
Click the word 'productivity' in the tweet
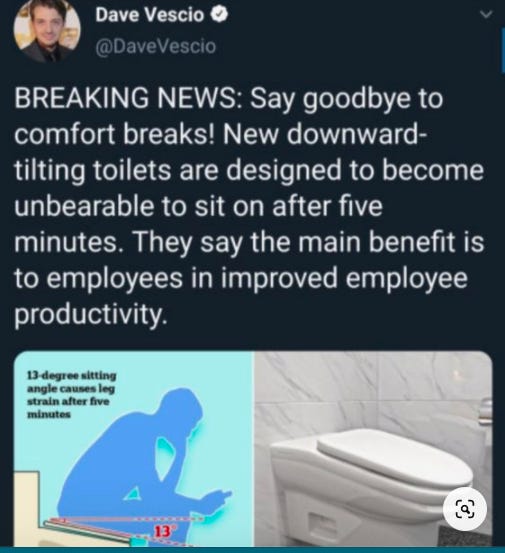[90, 314]
